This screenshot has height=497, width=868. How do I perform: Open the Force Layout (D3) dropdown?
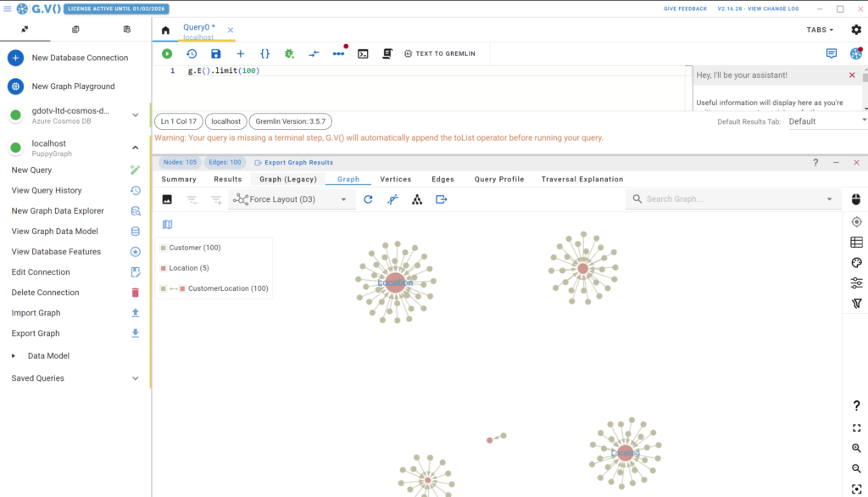coord(292,199)
